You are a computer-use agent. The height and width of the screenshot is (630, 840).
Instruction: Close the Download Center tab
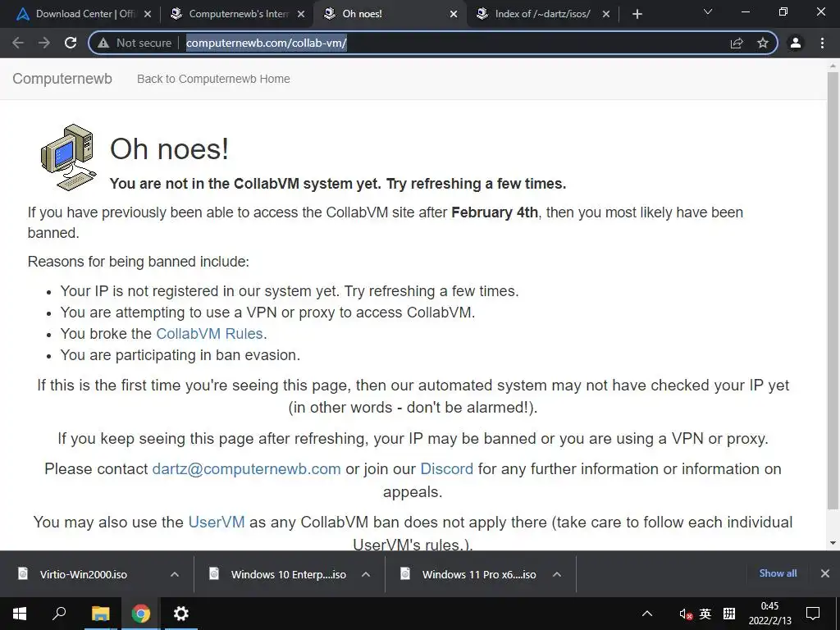click(x=148, y=15)
